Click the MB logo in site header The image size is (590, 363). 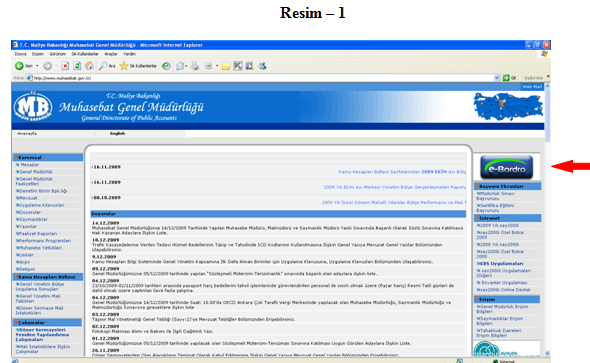33,107
